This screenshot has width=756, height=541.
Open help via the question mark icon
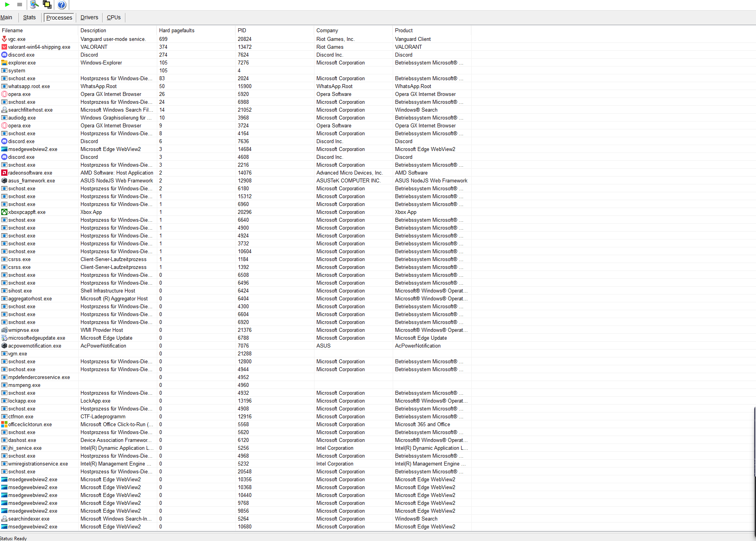point(61,5)
